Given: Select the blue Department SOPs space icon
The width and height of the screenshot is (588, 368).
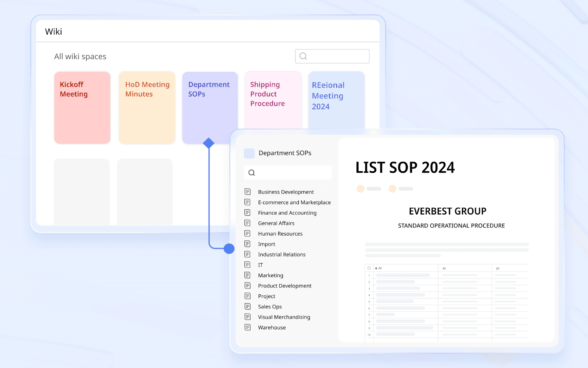Looking at the screenshot, I should [x=249, y=153].
